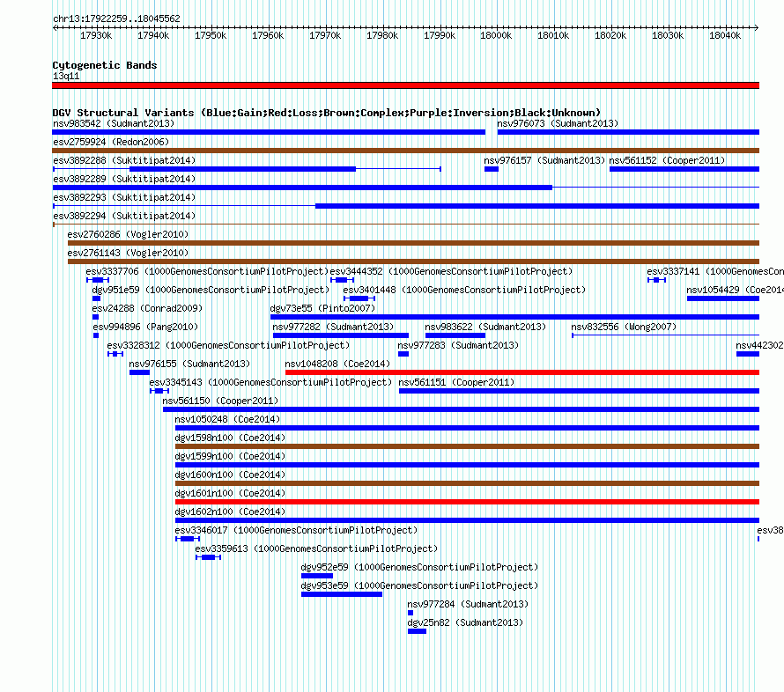Click nsv1050248 (Coe2014) label

point(227,419)
